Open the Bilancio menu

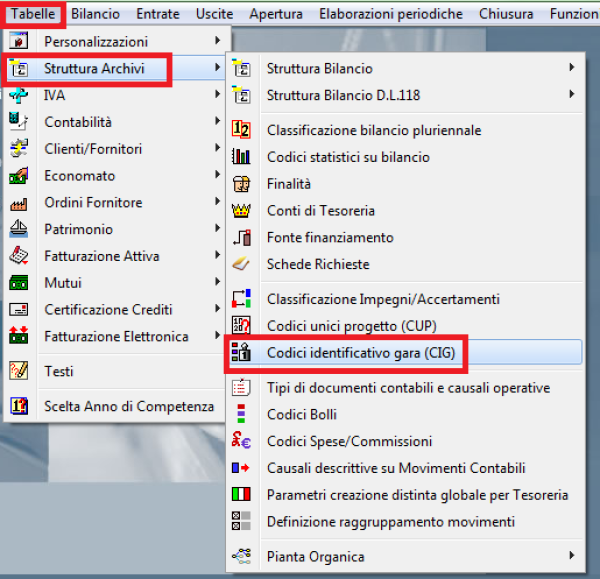point(95,14)
